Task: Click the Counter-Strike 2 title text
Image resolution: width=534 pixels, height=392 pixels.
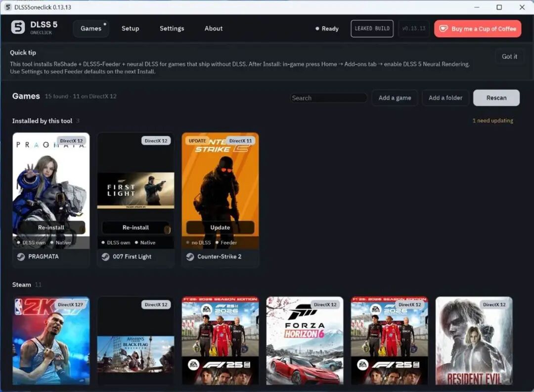Action: click(220, 257)
